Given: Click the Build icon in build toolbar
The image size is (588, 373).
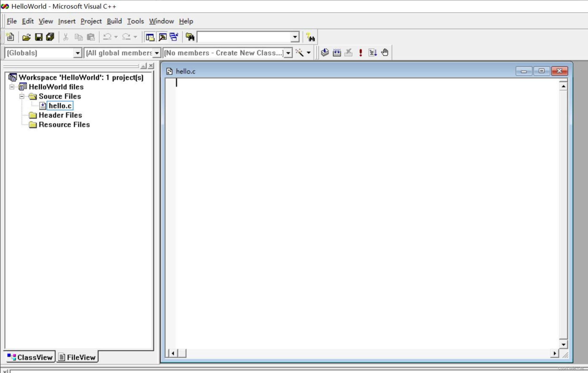Looking at the screenshot, I should [x=337, y=53].
